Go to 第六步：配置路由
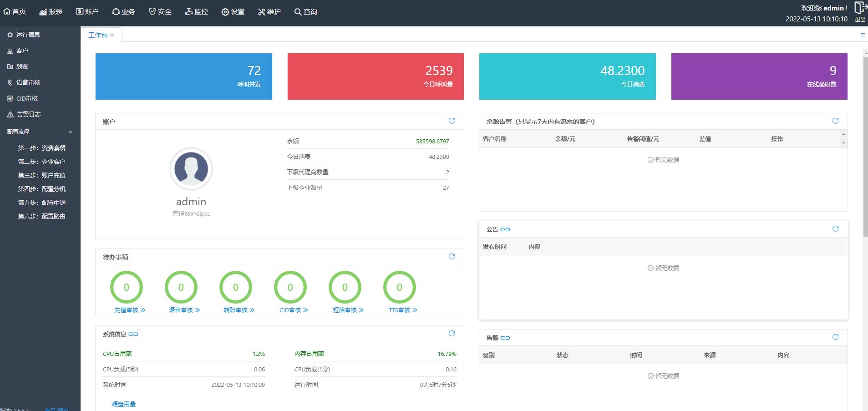 [x=42, y=216]
